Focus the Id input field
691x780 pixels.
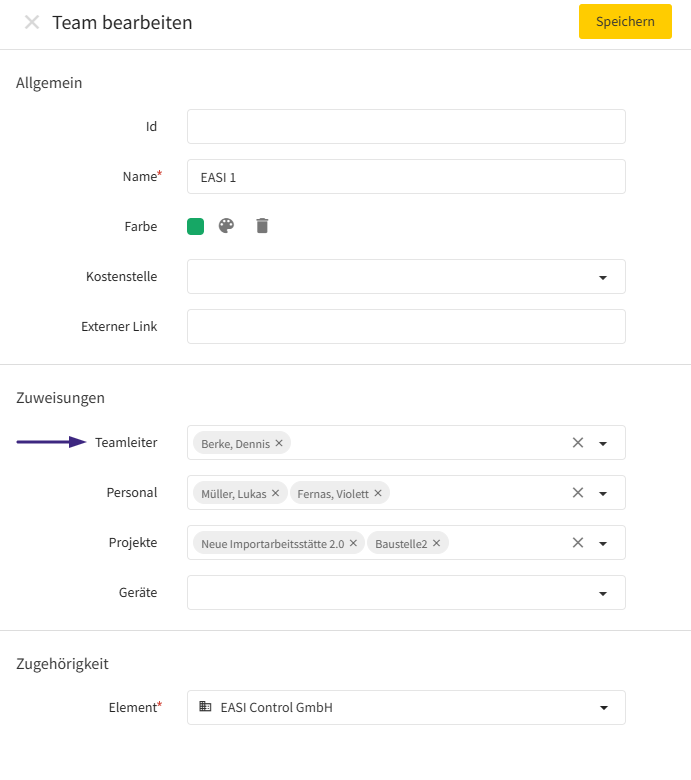[406, 126]
